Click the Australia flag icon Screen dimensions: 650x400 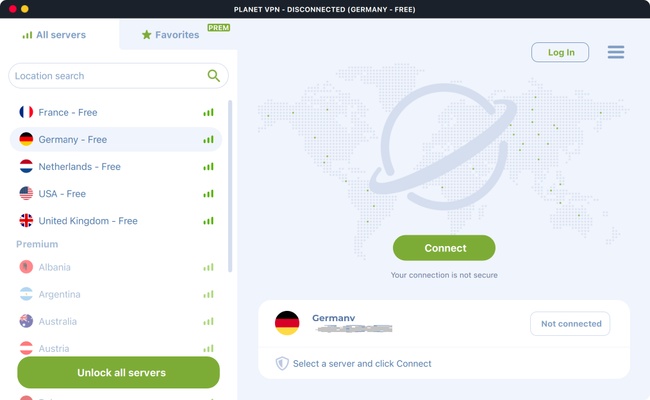tap(26, 321)
